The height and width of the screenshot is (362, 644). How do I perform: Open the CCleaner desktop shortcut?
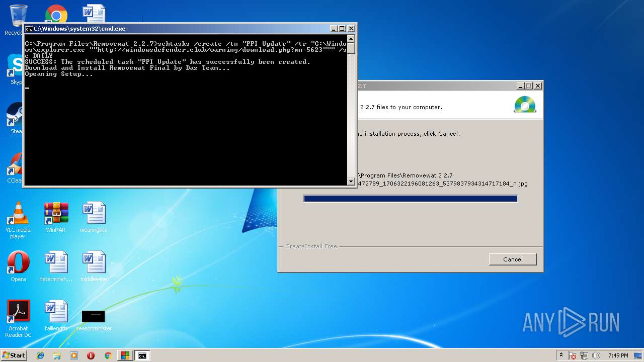click(15, 168)
